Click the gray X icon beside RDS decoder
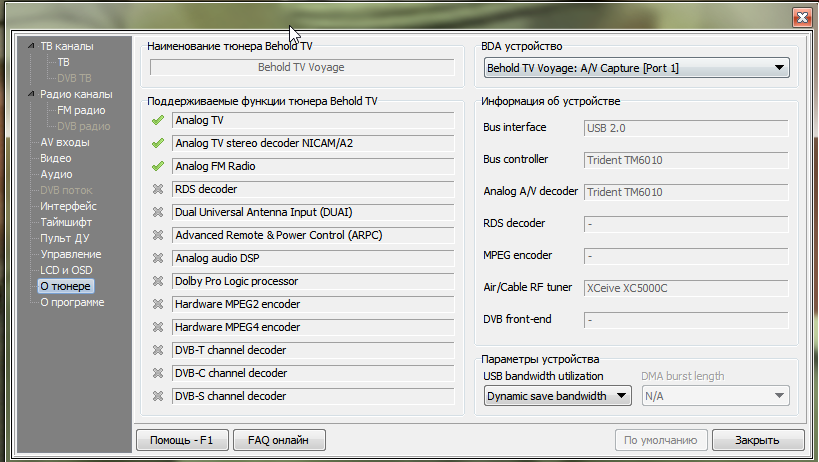The height and width of the screenshot is (462, 819). click(157, 189)
